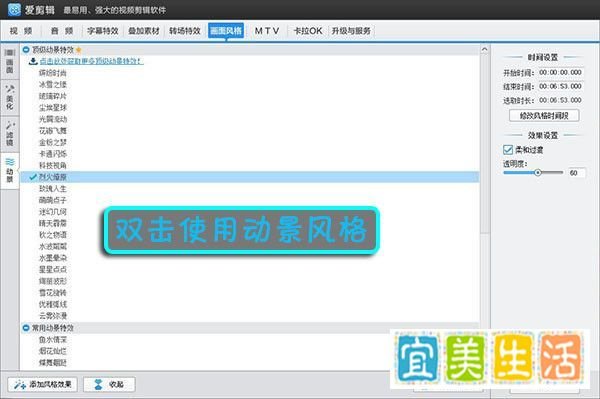This screenshot has height=399, width=600.
Task: Select the 卡通闪烁 effect
Action: [x=52, y=154]
